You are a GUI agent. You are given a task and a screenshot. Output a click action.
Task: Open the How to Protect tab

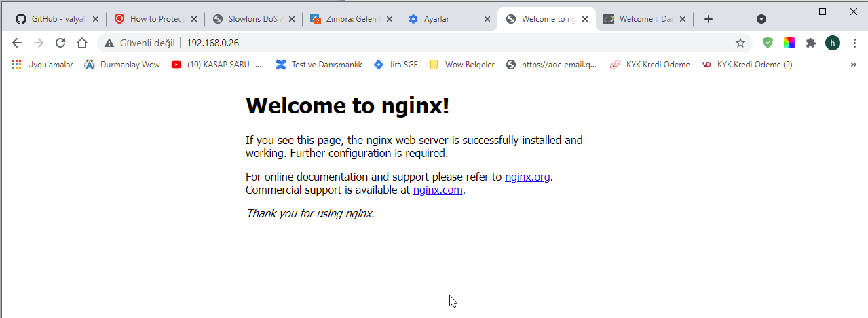pos(155,19)
